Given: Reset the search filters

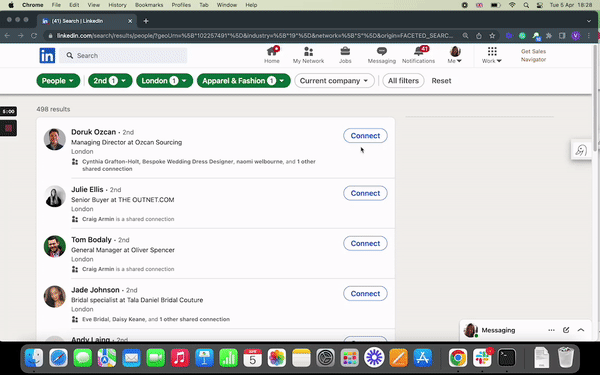Looking at the screenshot, I should (441, 81).
